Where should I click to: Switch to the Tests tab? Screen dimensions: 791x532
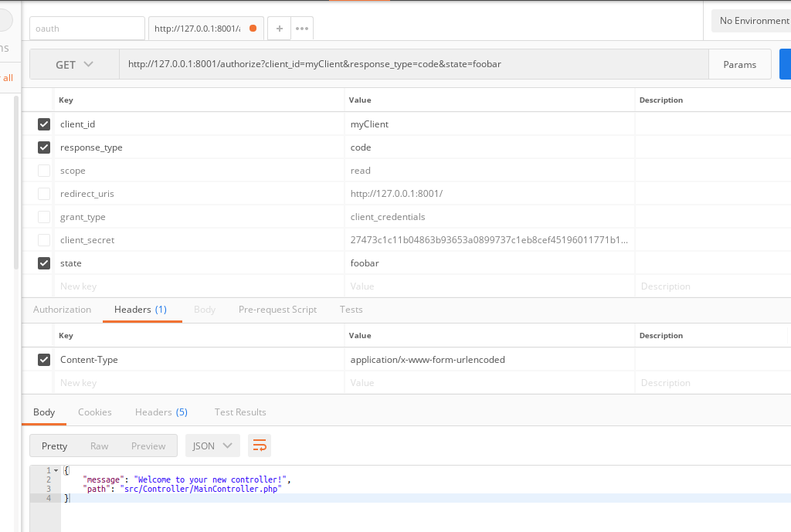[x=351, y=309]
